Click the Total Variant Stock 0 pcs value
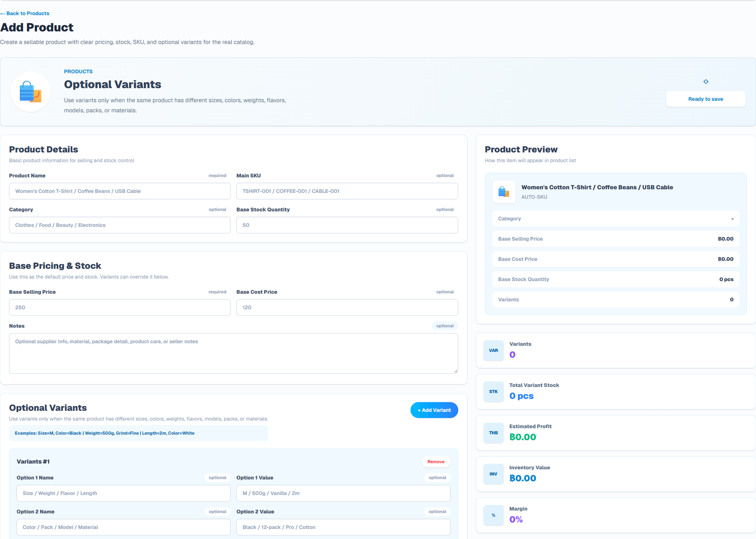 point(521,396)
